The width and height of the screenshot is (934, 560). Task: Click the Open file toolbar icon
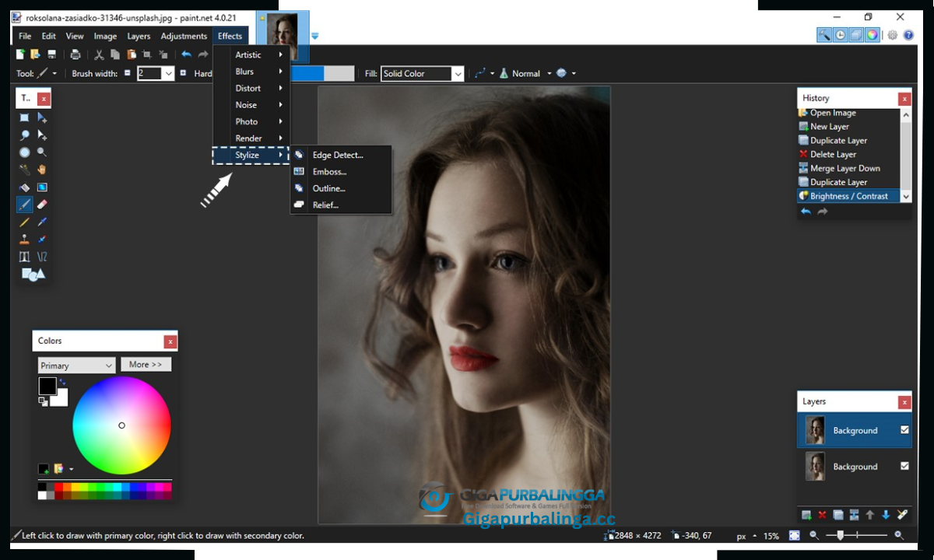click(x=35, y=54)
